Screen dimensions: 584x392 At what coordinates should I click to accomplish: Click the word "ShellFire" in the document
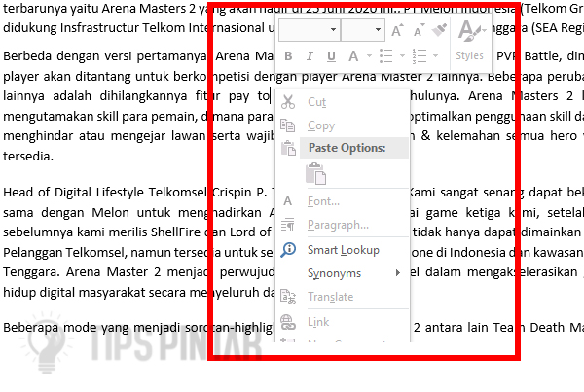coord(175,232)
